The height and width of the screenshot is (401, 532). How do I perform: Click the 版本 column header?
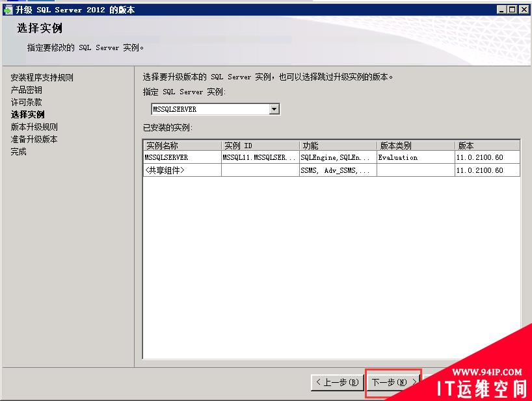487,146
